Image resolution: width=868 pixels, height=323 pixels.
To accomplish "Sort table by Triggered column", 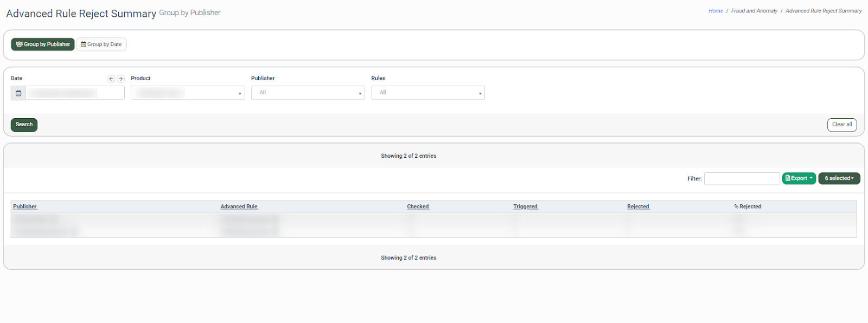I will click(x=525, y=206).
